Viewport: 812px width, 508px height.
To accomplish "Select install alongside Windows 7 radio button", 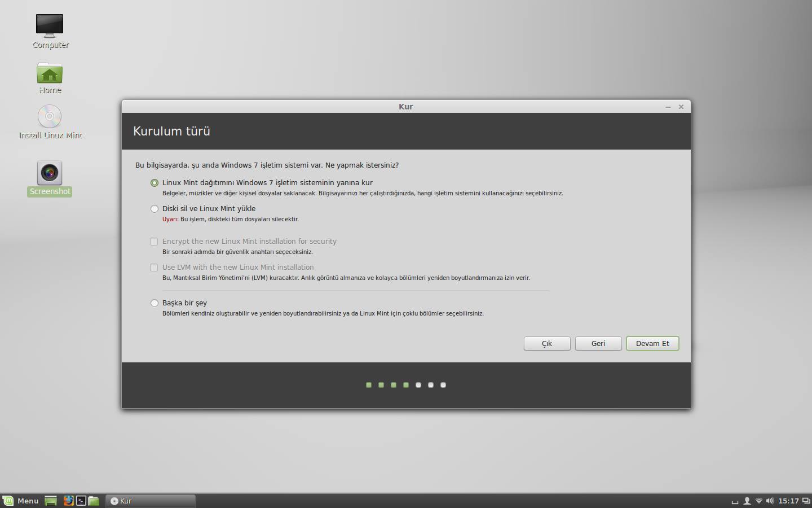I will (155, 183).
